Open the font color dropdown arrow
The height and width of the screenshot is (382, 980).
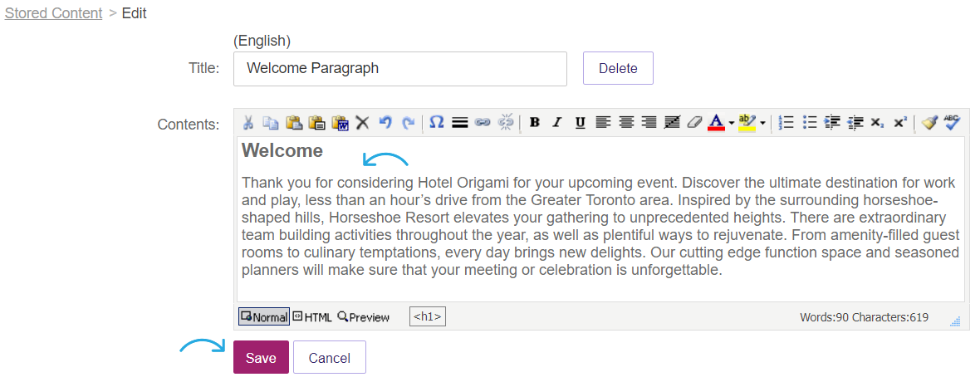tap(731, 123)
